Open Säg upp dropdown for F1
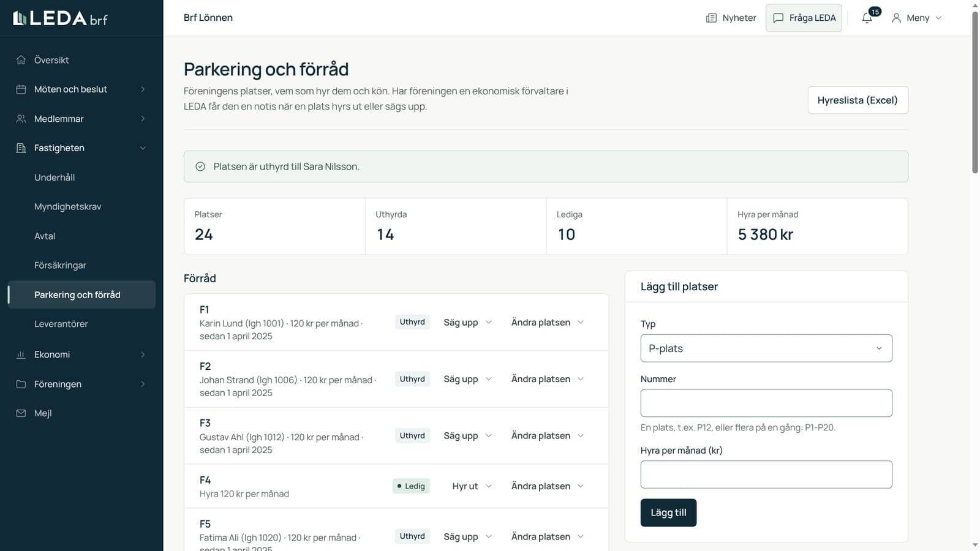This screenshot has width=980, height=551. point(467,322)
